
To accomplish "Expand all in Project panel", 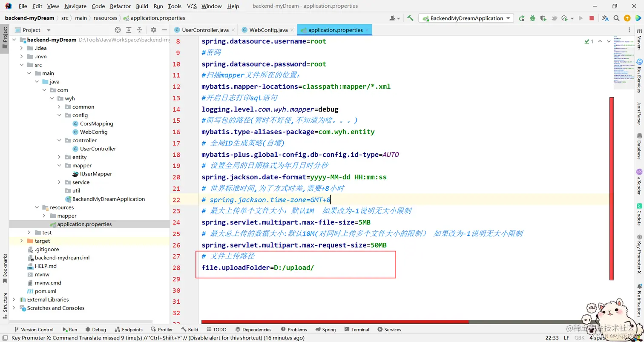I will [129, 30].
